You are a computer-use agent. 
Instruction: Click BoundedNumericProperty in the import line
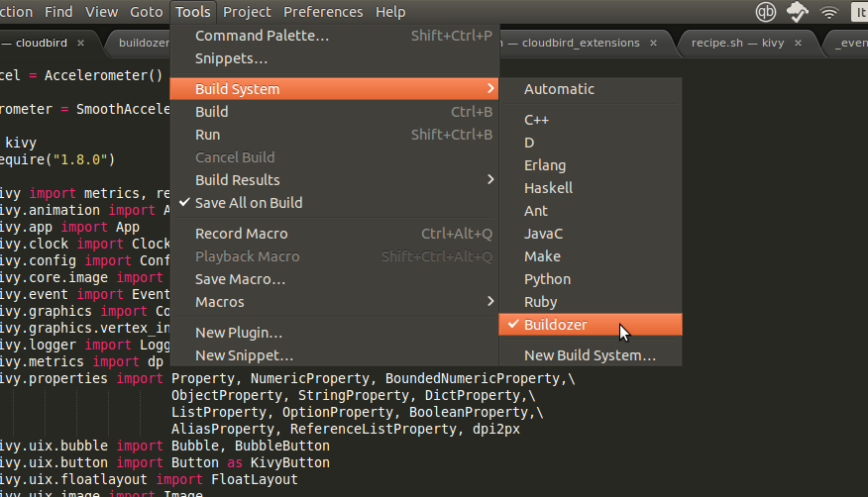473,379
